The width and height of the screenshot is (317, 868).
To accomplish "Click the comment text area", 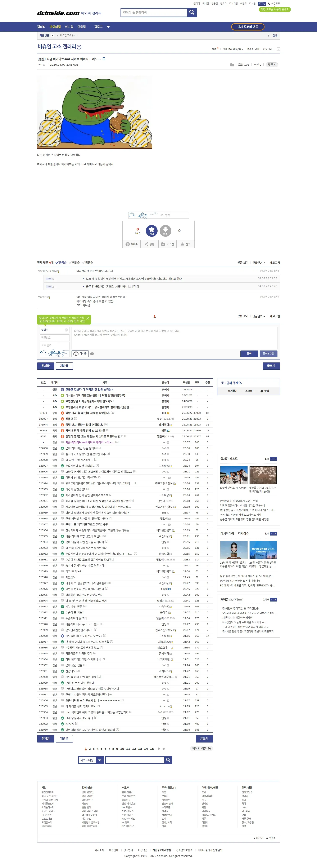I will (174, 338).
